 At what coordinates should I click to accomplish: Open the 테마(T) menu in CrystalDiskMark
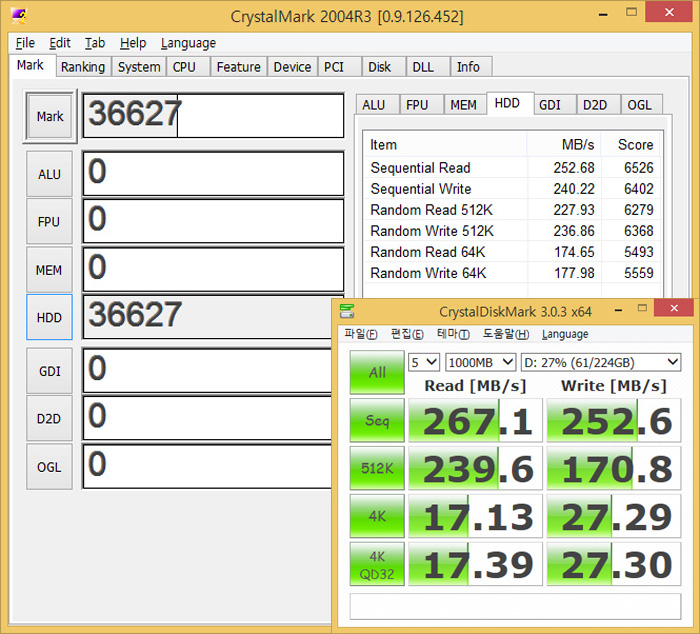[x=453, y=334]
